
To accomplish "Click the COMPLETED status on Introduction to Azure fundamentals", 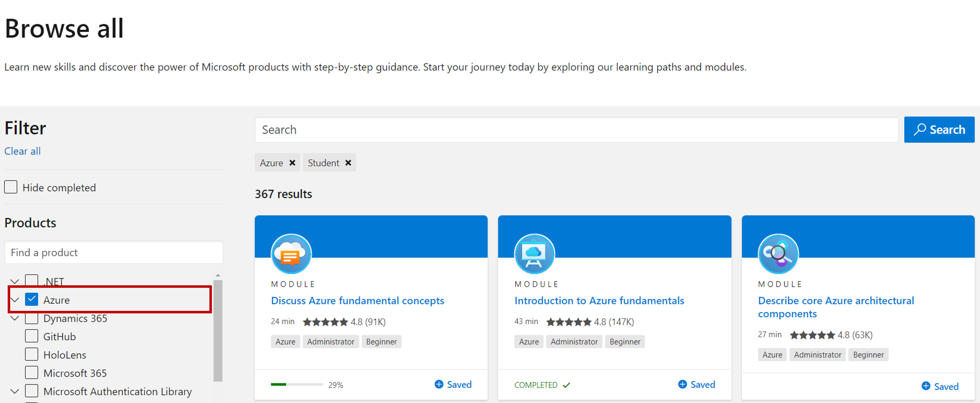I will point(542,385).
